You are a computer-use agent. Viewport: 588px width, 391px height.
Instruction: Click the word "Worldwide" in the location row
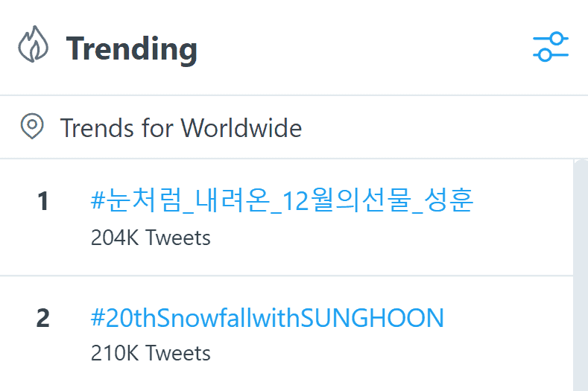(241, 128)
